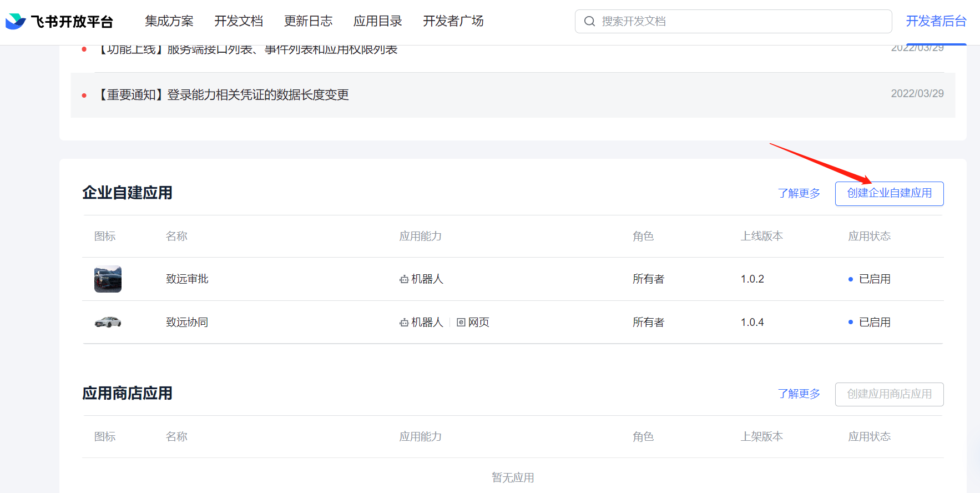The image size is (980, 493).
Task: Visit the 开发者广场 page
Action: click(453, 21)
